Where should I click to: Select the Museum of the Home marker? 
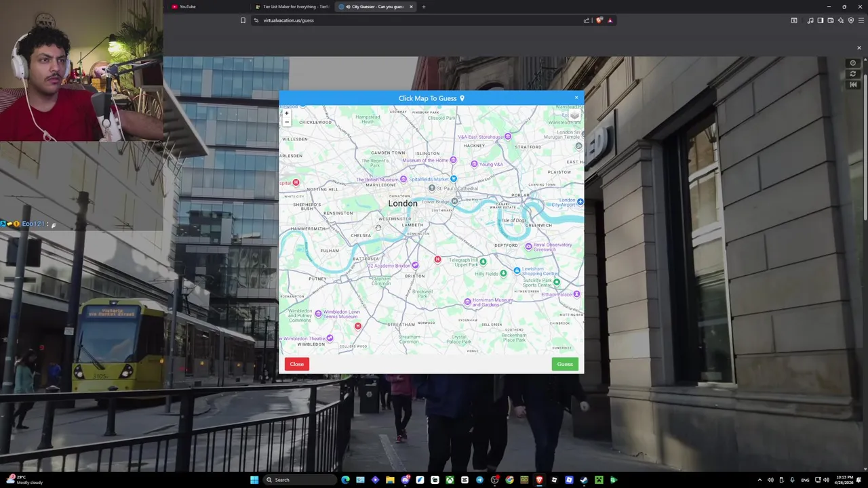(x=453, y=161)
